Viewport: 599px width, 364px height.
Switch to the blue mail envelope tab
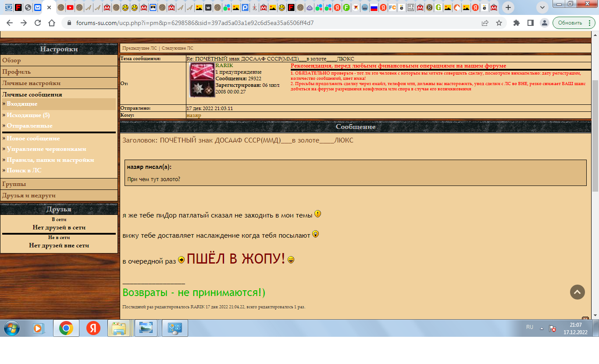38,7
